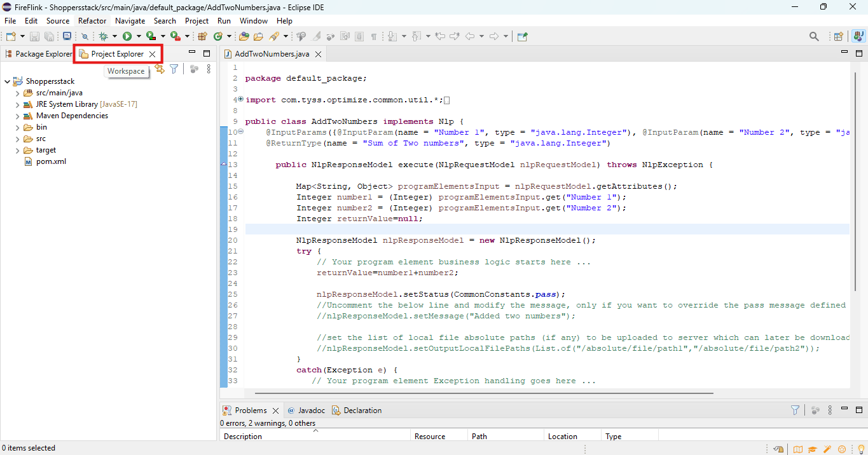Click the Resource column header
Image resolution: width=868 pixels, height=455 pixels.
pos(439,437)
